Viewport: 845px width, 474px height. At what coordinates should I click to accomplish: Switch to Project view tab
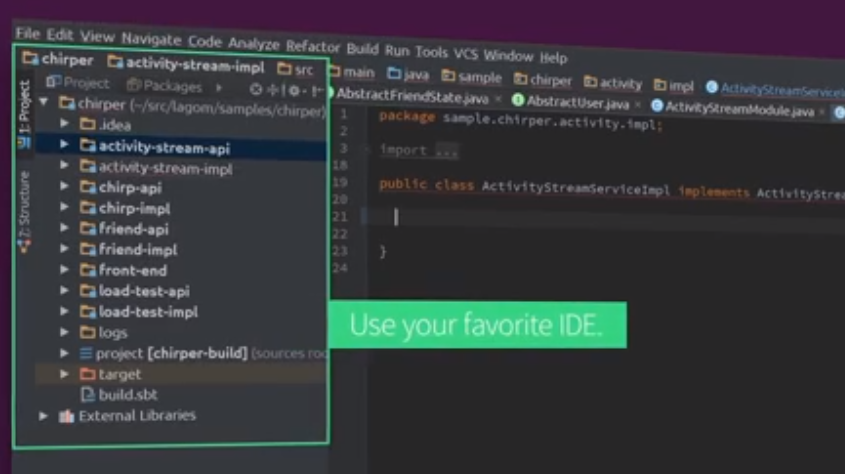click(x=78, y=82)
